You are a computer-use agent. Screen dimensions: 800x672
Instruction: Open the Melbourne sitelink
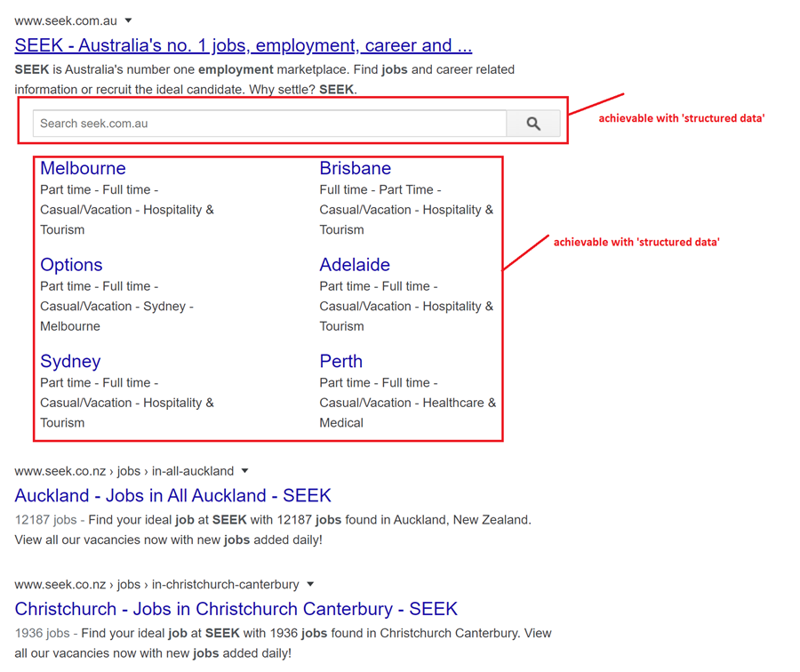[x=84, y=168]
